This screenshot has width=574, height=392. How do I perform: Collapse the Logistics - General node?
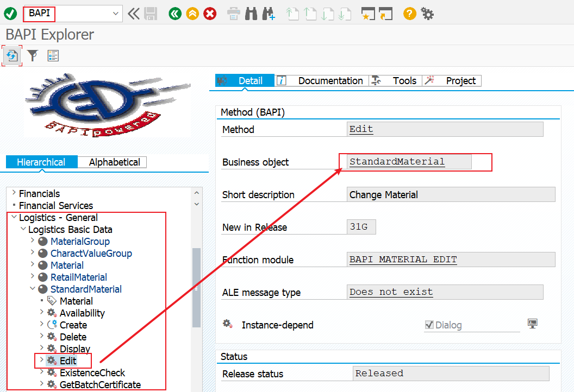(14, 217)
